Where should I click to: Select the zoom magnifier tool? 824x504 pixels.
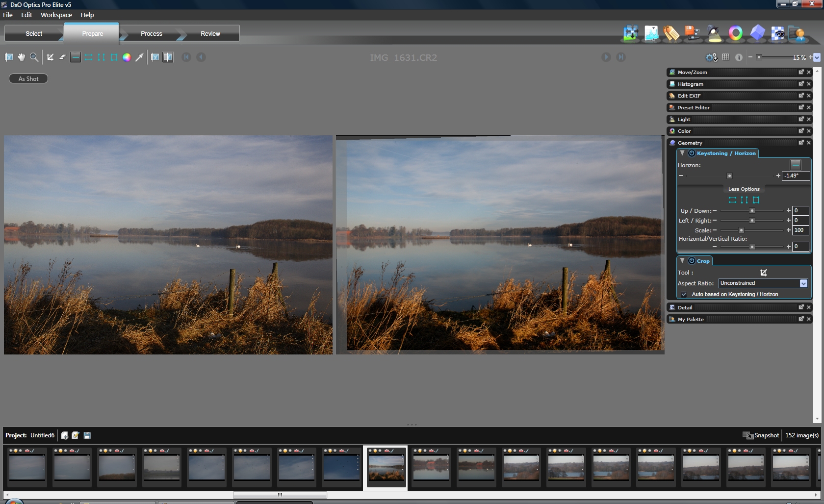(34, 57)
